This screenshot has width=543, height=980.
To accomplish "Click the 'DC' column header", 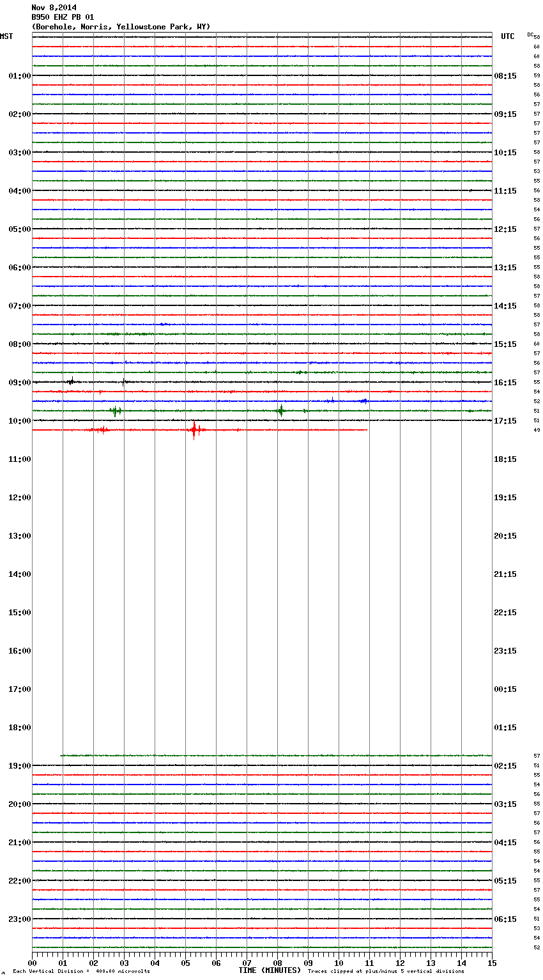I will pos(530,34).
